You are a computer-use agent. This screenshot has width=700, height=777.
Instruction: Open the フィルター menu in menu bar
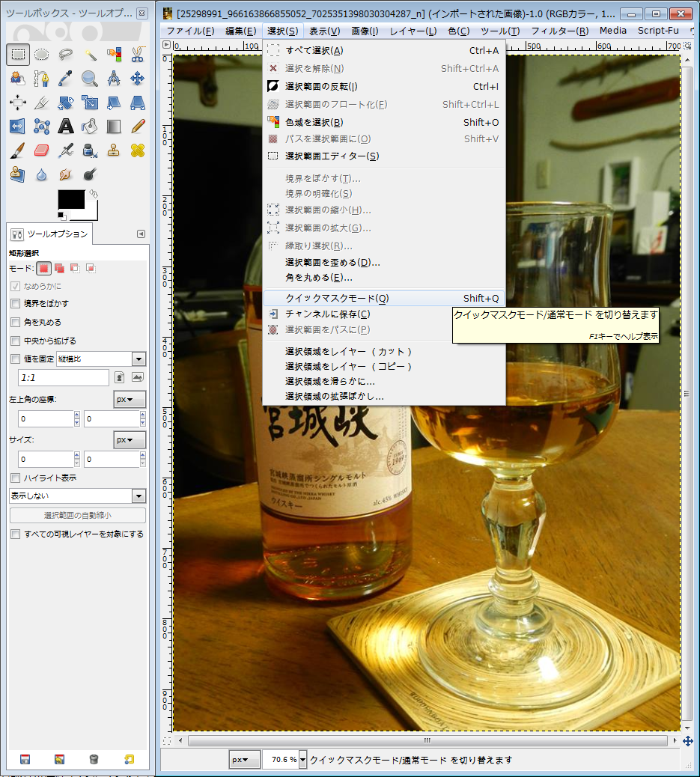(x=559, y=31)
